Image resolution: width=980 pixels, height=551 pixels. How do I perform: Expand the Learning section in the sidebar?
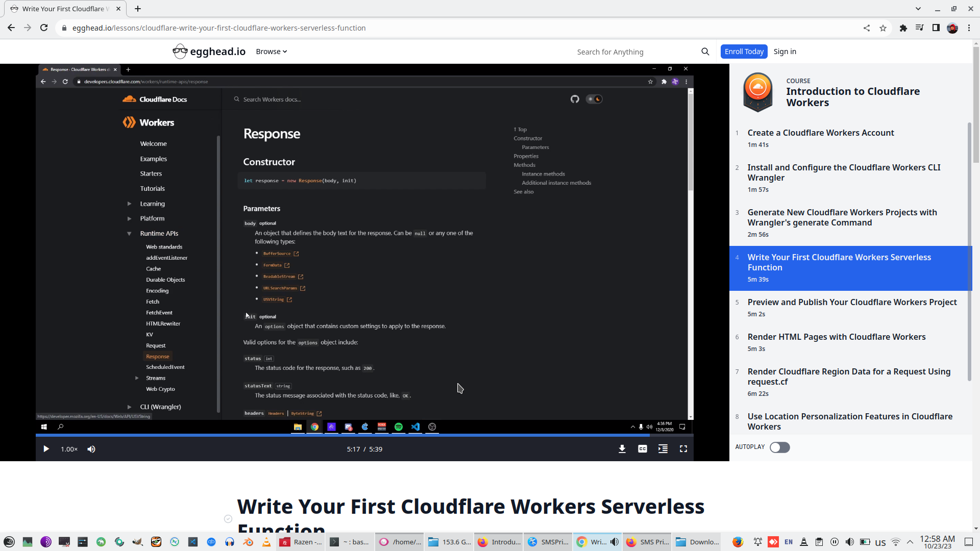click(x=130, y=204)
